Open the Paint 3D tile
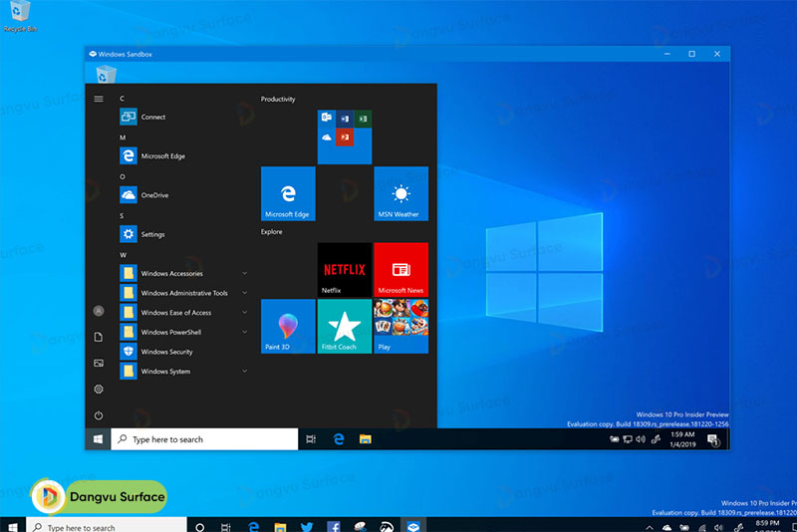Image resolution: width=797 pixels, height=532 pixels. 288,326
